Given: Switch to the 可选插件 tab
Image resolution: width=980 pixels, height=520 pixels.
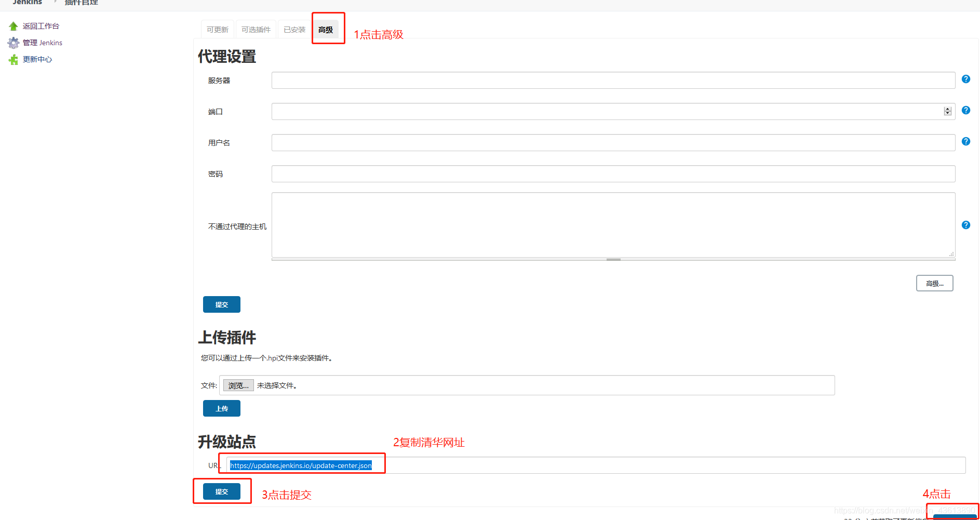Looking at the screenshot, I should tap(256, 30).
